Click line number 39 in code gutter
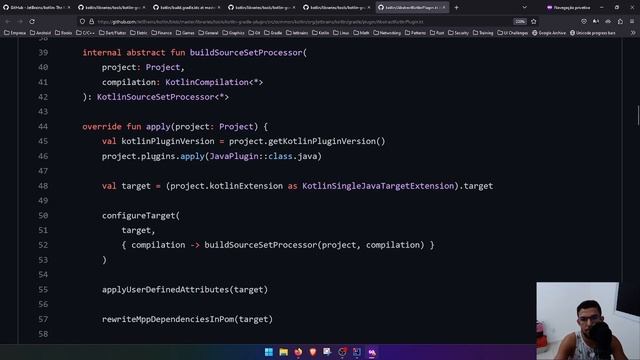The height and width of the screenshot is (360, 640). (x=43, y=53)
